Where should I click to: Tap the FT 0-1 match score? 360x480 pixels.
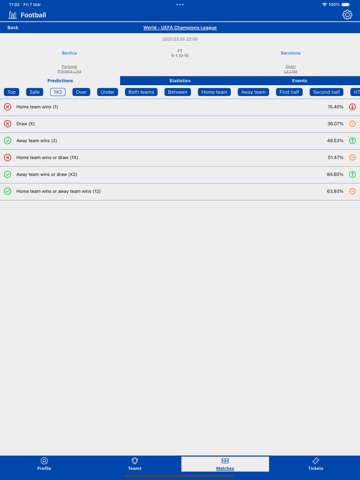pyautogui.click(x=180, y=53)
